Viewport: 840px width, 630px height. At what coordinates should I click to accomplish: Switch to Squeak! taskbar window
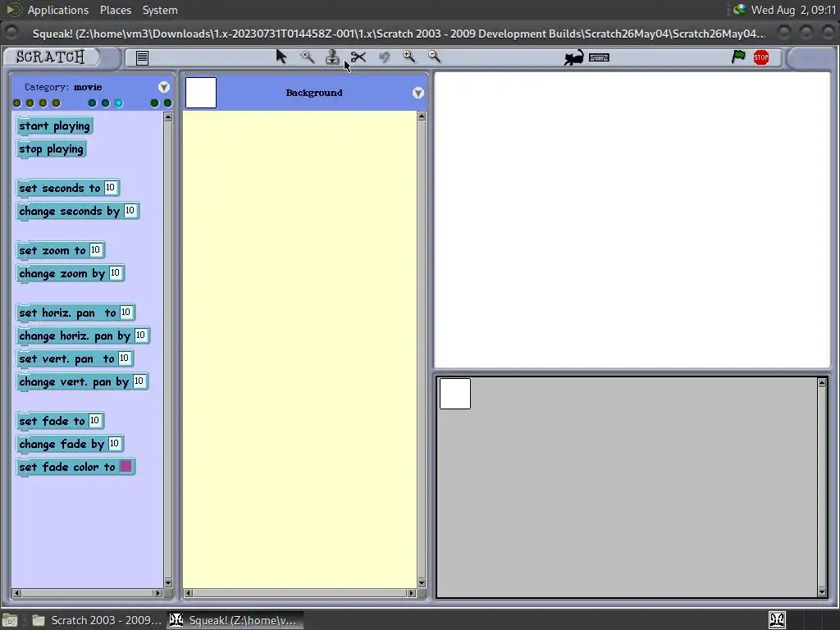[235, 620]
